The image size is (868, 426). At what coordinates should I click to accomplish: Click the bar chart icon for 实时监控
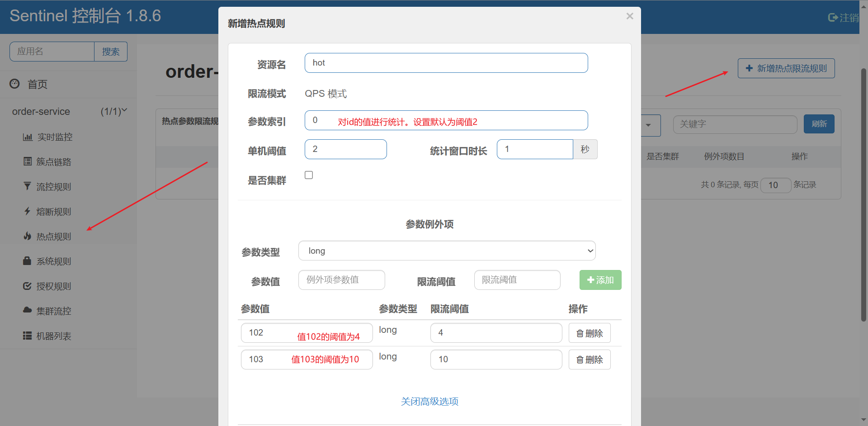point(28,137)
